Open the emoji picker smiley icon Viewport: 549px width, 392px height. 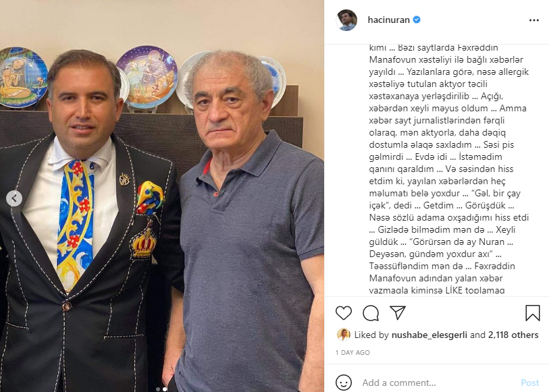pyautogui.click(x=344, y=383)
